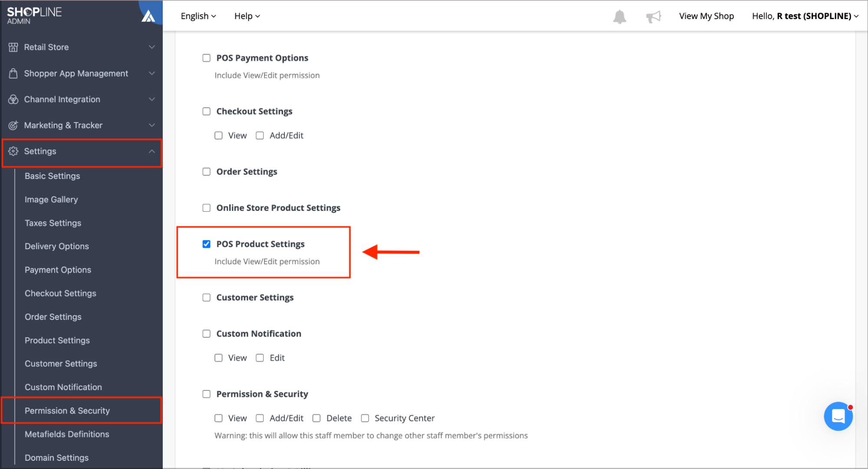Tick Custom Notification checkbox
The image size is (868, 469).
coord(206,333)
